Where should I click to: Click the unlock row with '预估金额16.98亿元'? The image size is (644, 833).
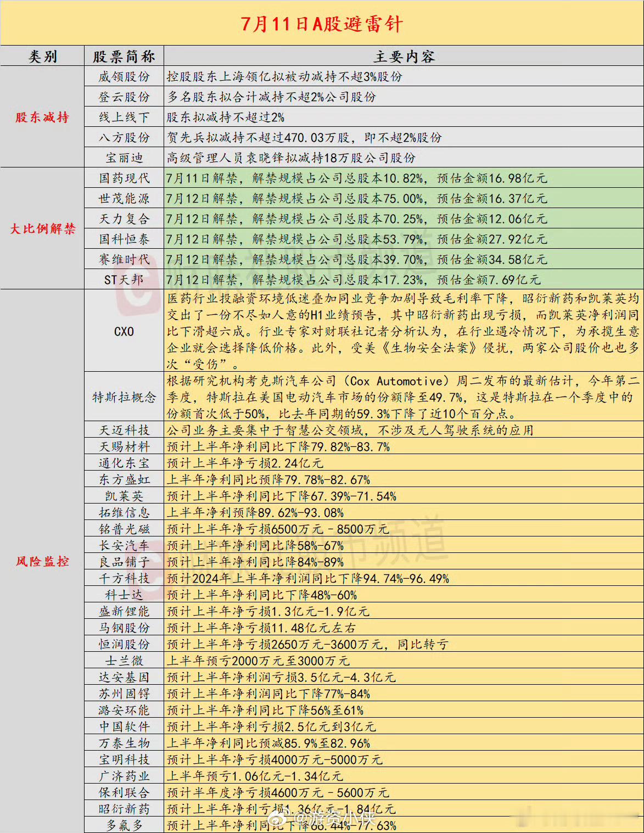(x=404, y=178)
